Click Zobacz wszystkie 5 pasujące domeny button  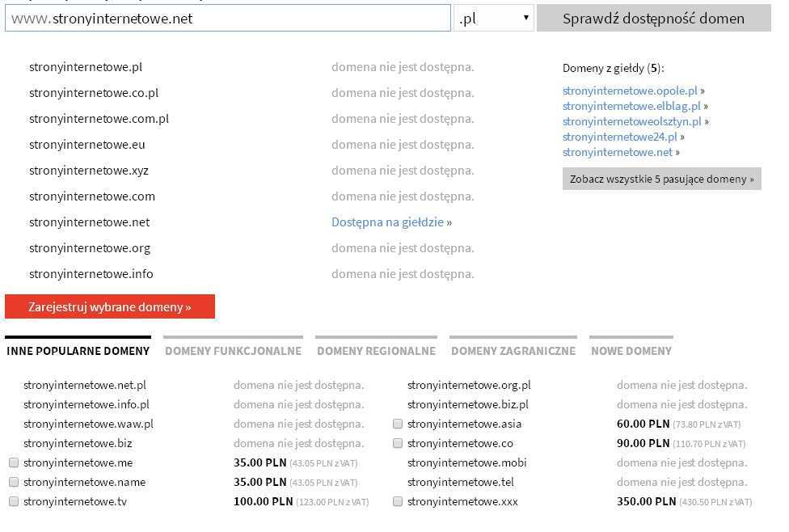[x=661, y=179]
